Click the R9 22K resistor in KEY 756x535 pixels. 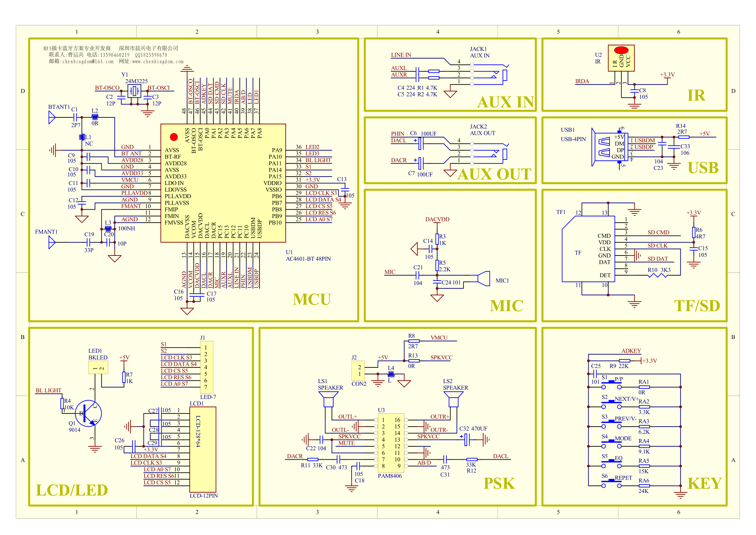click(x=625, y=361)
